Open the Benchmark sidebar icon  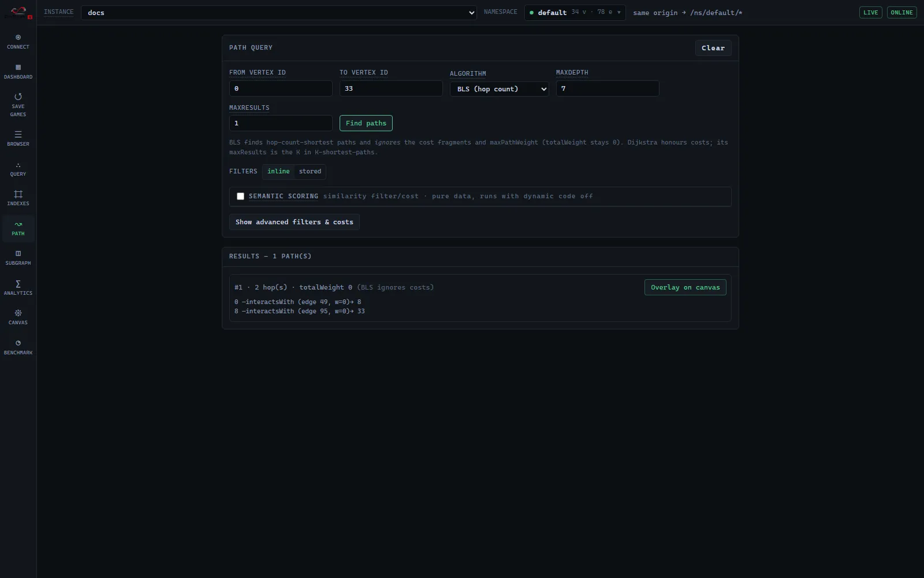tap(18, 347)
